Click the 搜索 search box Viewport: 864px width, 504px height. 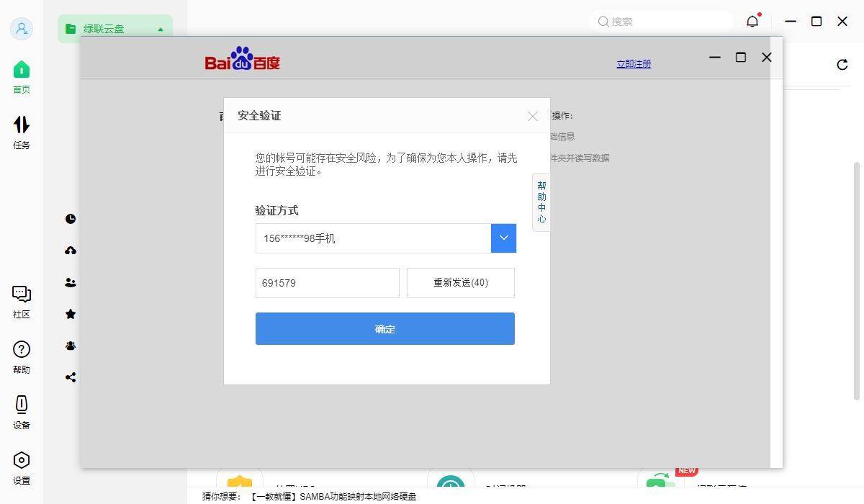(662, 22)
